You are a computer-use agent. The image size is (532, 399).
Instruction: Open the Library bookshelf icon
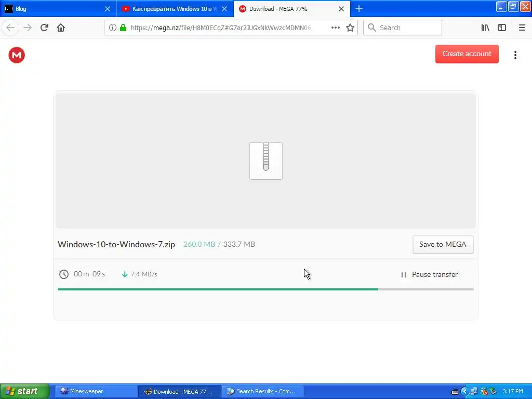click(x=485, y=28)
